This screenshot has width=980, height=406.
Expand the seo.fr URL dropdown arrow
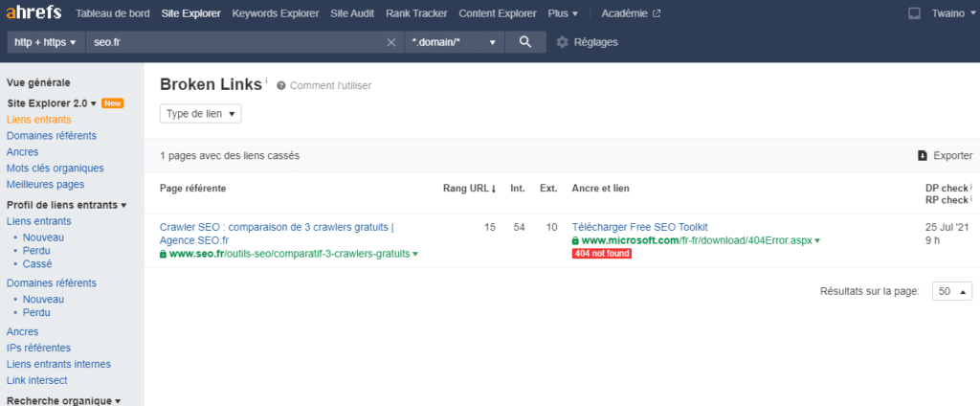(415, 254)
